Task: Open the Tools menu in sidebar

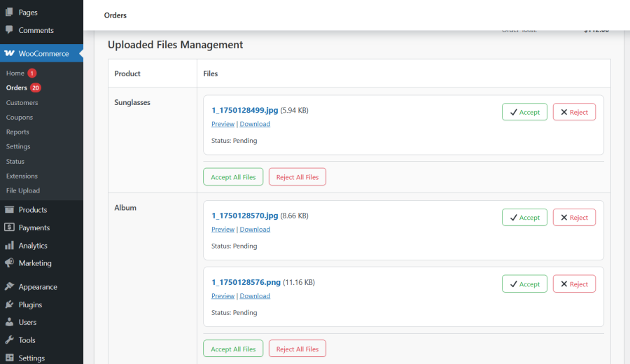Action: click(27, 340)
